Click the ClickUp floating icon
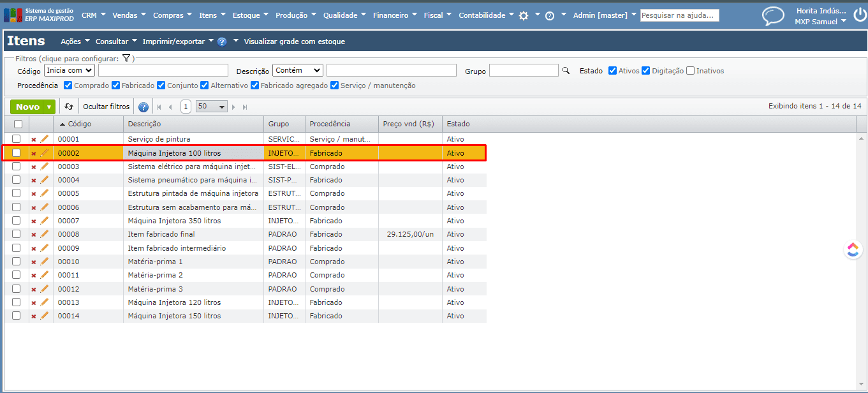This screenshot has height=393, width=868. coord(853,249)
